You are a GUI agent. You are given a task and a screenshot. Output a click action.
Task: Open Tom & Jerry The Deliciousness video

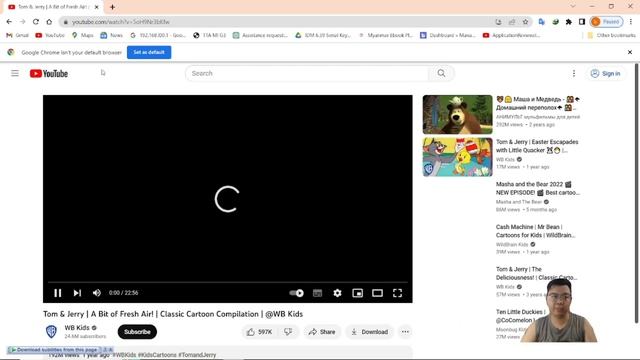(x=536, y=273)
